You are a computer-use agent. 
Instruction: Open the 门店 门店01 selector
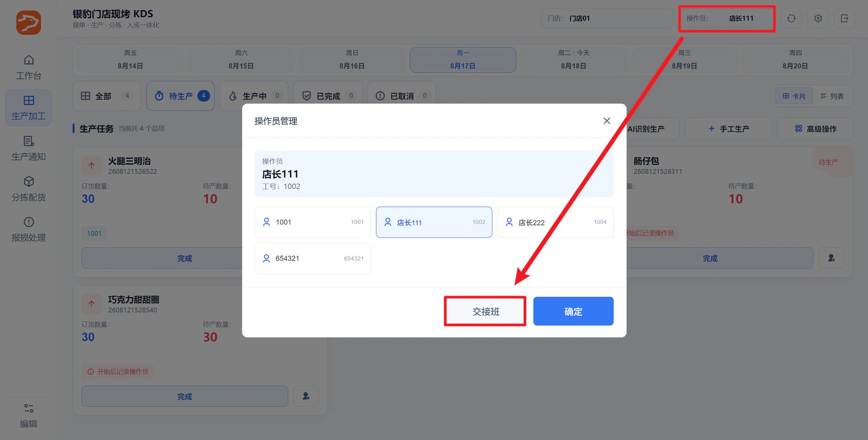point(607,19)
